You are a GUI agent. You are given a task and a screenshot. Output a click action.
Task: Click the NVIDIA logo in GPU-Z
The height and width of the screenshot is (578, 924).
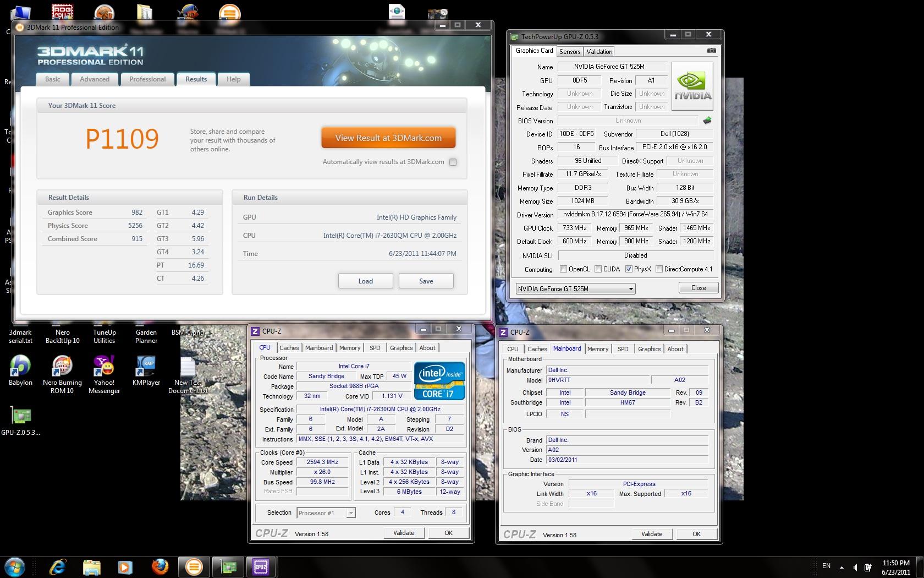pyautogui.click(x=692, y=87)
